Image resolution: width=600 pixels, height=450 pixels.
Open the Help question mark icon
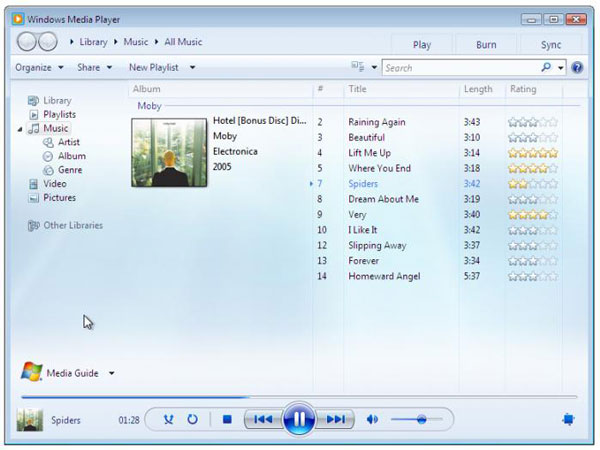tap(577, 68)
